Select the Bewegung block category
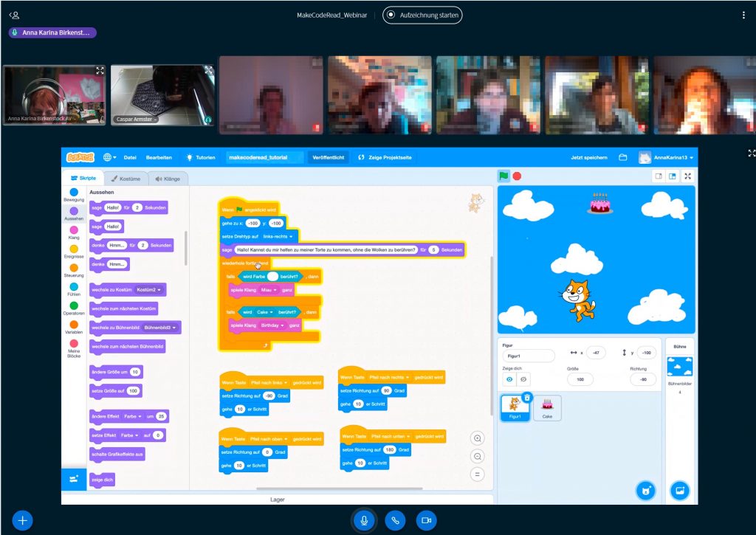The image size is (756, 535). pos(74,195)
